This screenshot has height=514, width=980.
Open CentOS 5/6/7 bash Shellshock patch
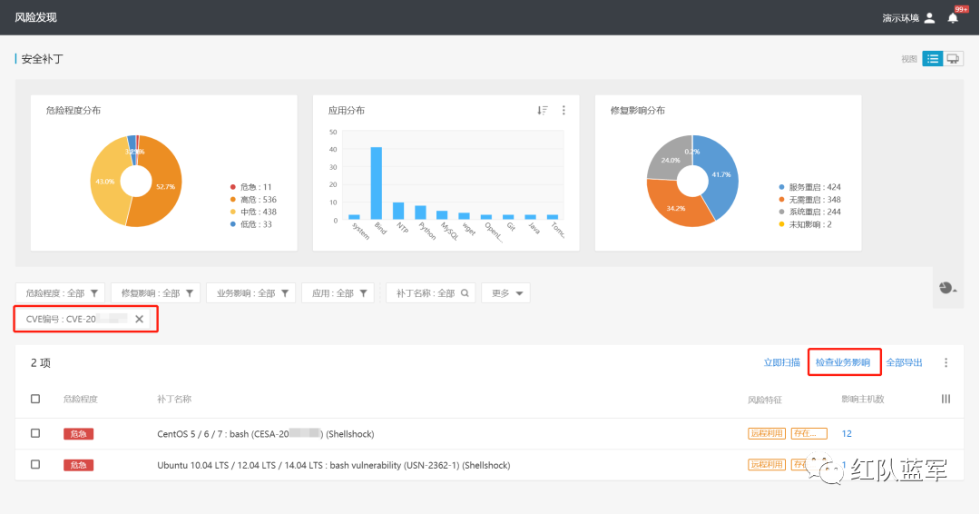(x=266, y=433)
